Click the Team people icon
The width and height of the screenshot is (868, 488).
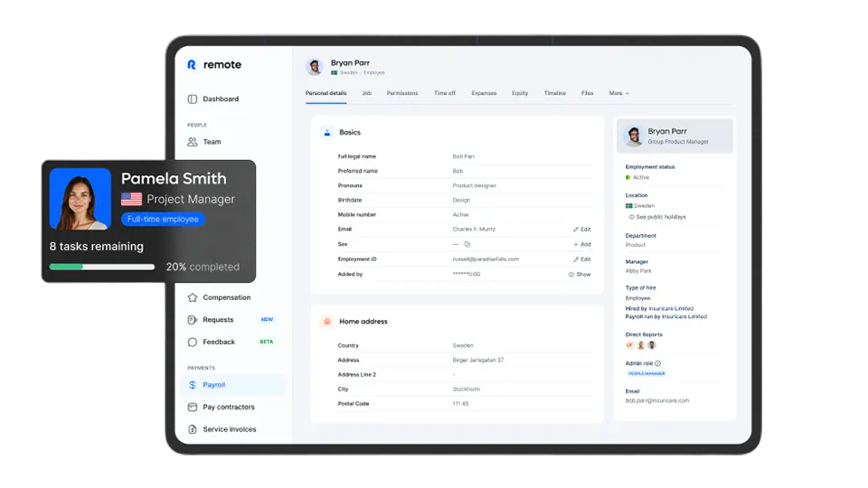point(193,142)
